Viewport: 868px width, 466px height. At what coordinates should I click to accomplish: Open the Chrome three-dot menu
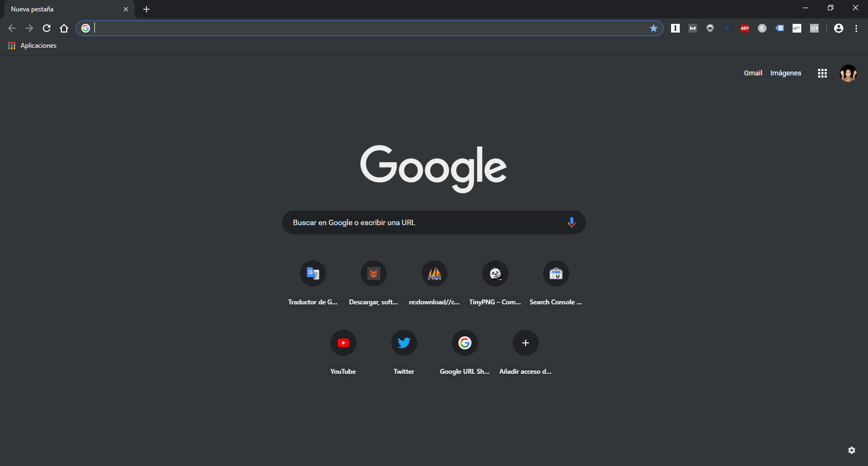(x=856, y=28)
